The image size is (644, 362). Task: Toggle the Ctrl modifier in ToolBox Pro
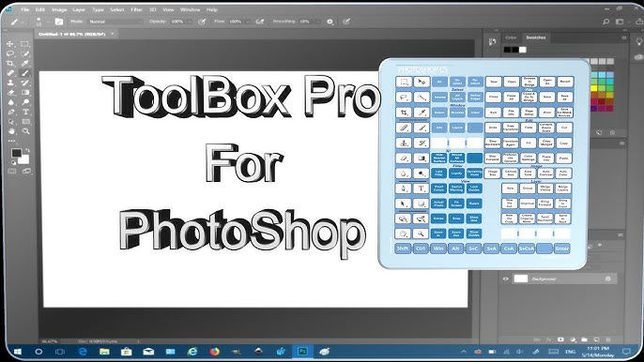tap(421, 249)
